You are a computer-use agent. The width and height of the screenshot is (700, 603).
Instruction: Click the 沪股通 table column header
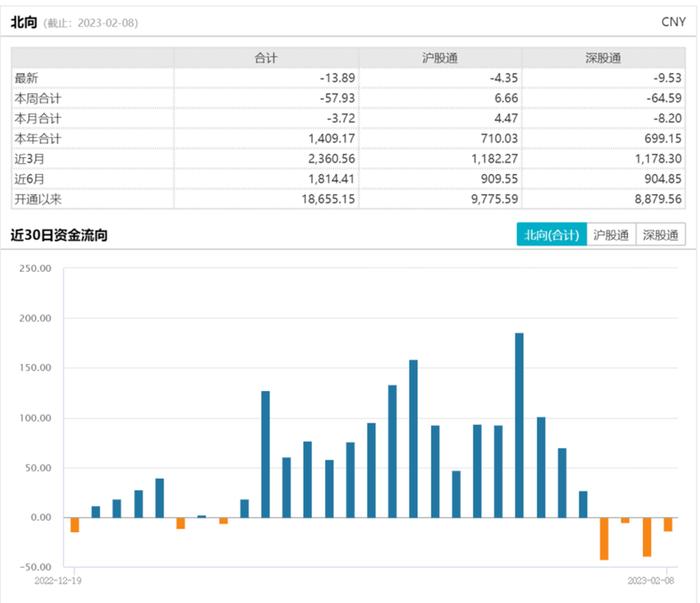click(440, 58)
